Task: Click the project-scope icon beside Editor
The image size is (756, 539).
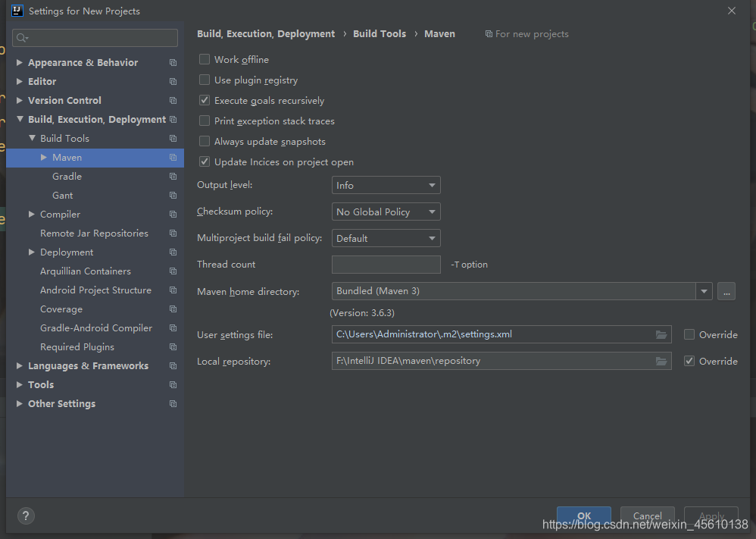Action: 173,82
